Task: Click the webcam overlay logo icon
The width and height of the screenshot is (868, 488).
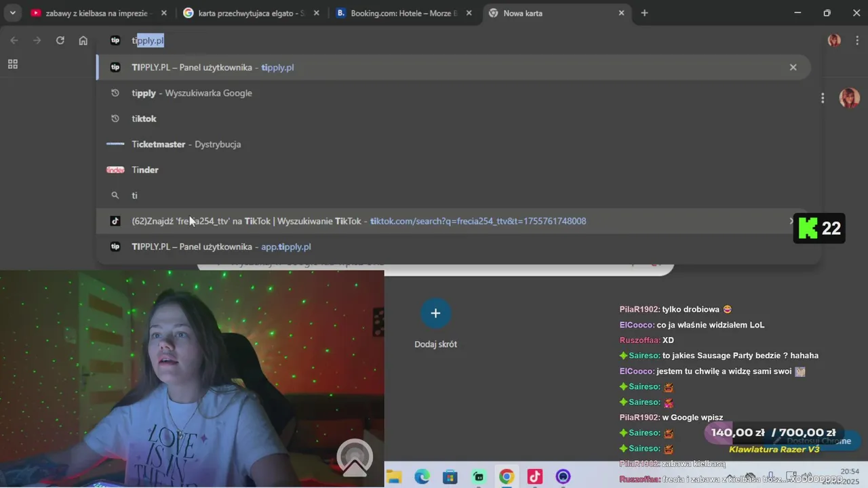Action: (x=355, y=457)
